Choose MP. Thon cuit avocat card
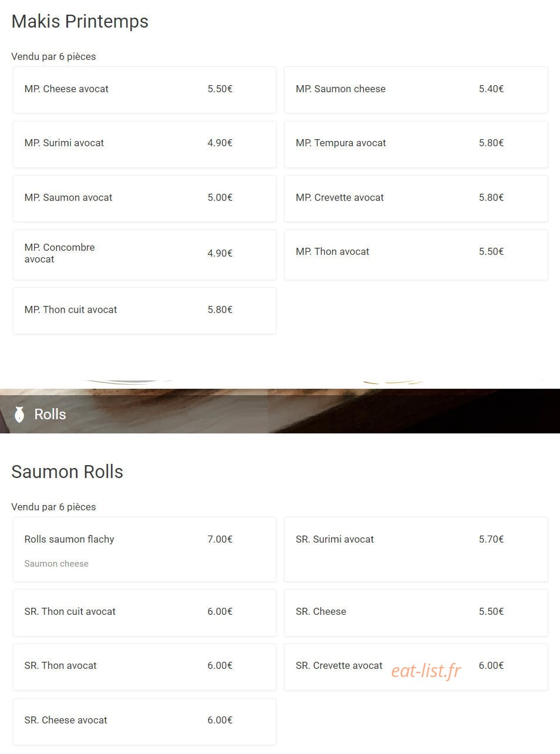560x754 pixels. click(144, 311)
